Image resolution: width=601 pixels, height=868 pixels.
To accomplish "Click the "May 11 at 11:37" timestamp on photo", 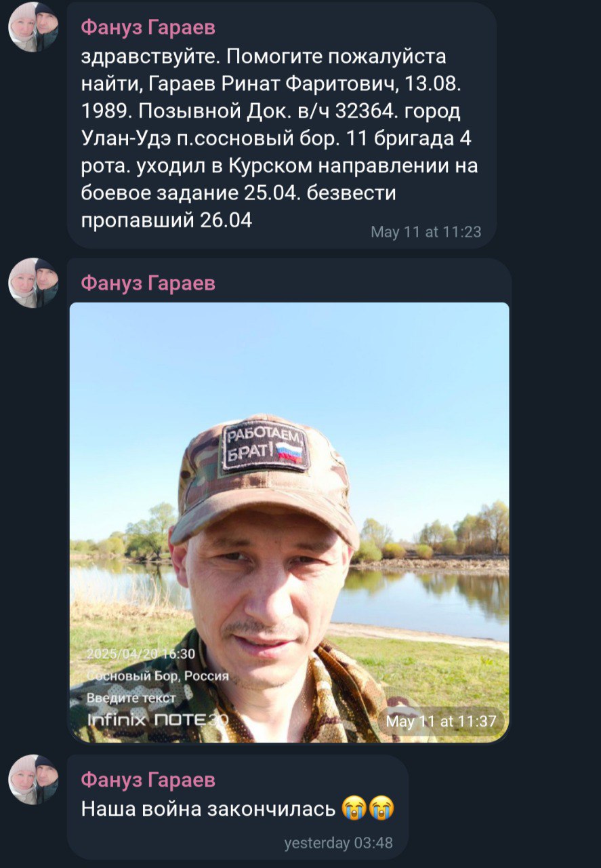I will point(441,722).
